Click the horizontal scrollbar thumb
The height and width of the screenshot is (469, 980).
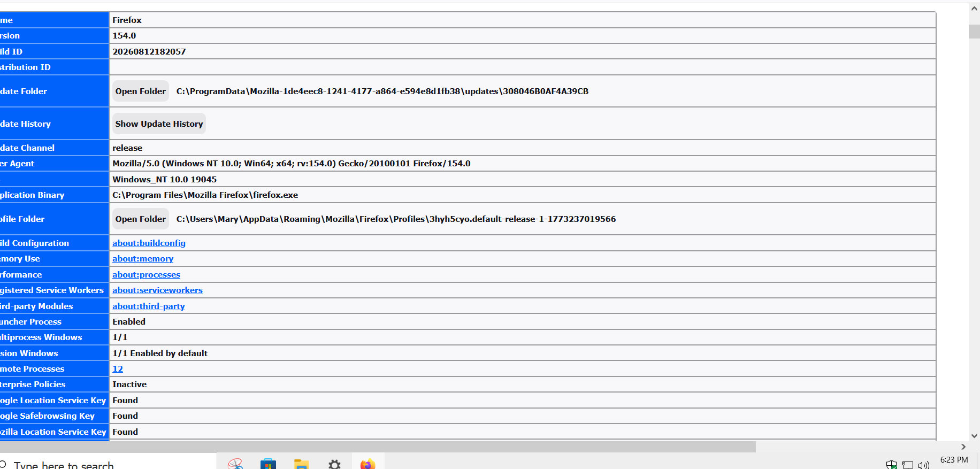(x=378, y=447)
